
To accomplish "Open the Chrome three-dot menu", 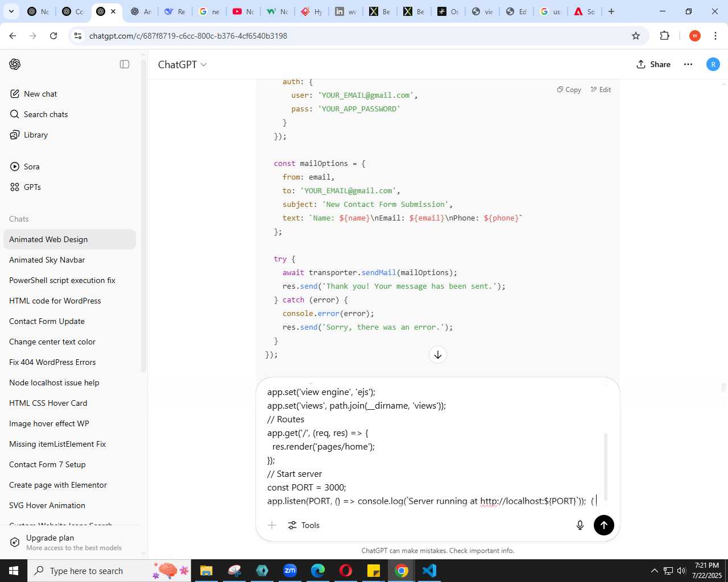I will pos(715,36).
